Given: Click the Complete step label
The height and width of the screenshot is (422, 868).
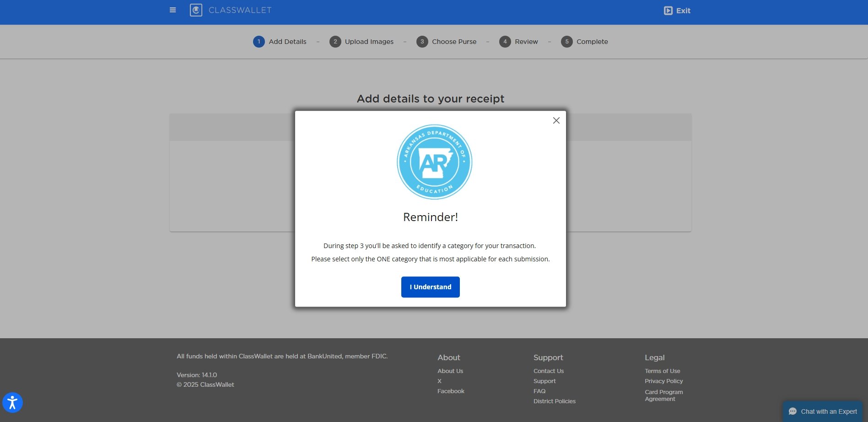Looking at the screenshot, I should pyautogui.click(x=592, y=42).
